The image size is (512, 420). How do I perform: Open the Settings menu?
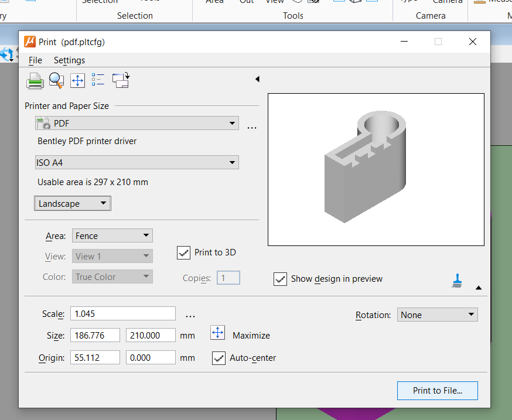click(69, 60)
